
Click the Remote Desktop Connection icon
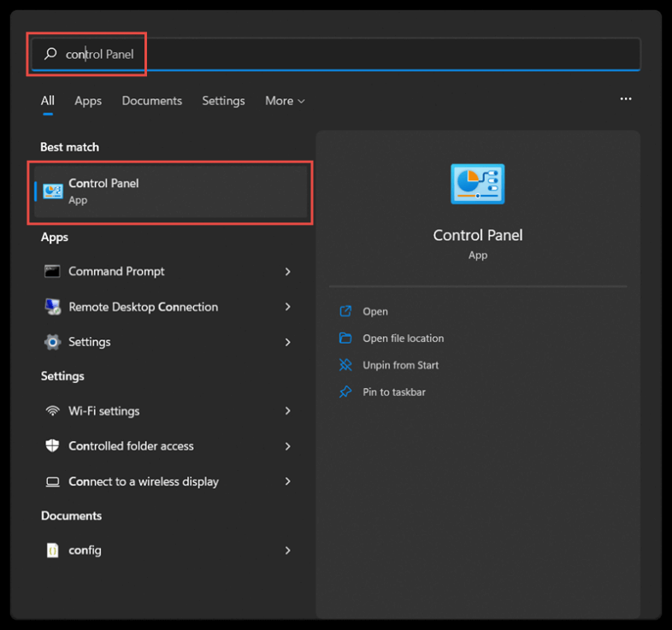pos(53,307)
